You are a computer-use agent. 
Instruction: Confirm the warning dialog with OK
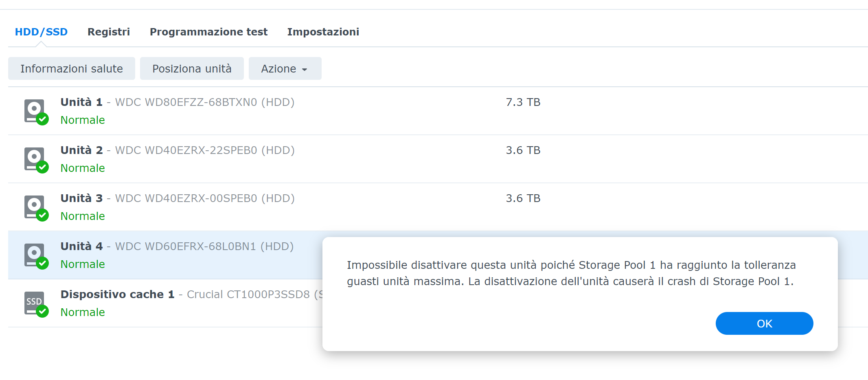point(764,323)
